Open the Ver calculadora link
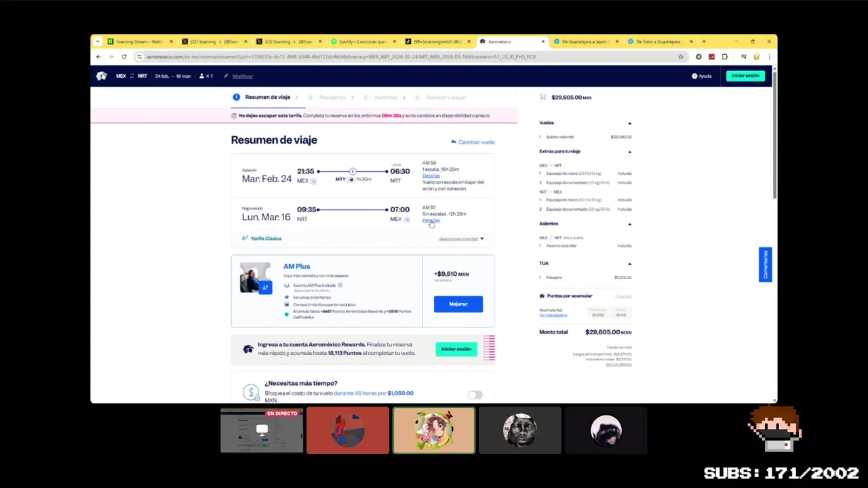 553,315
